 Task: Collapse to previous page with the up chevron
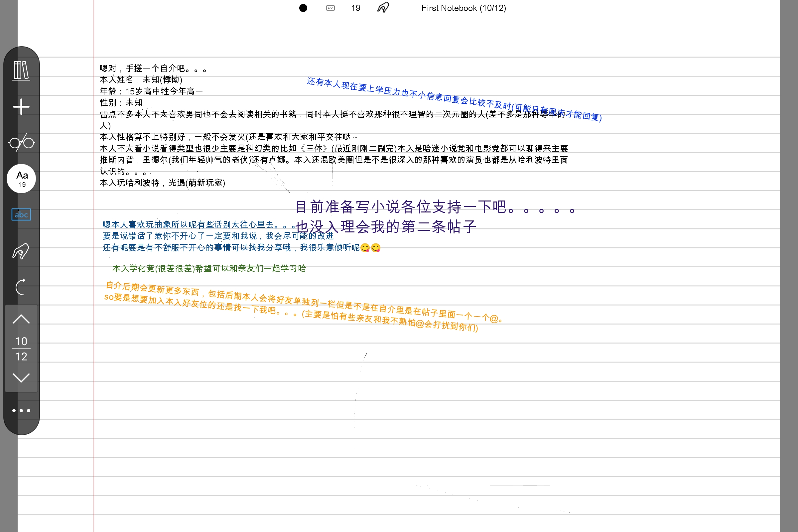tap(21, 319)
